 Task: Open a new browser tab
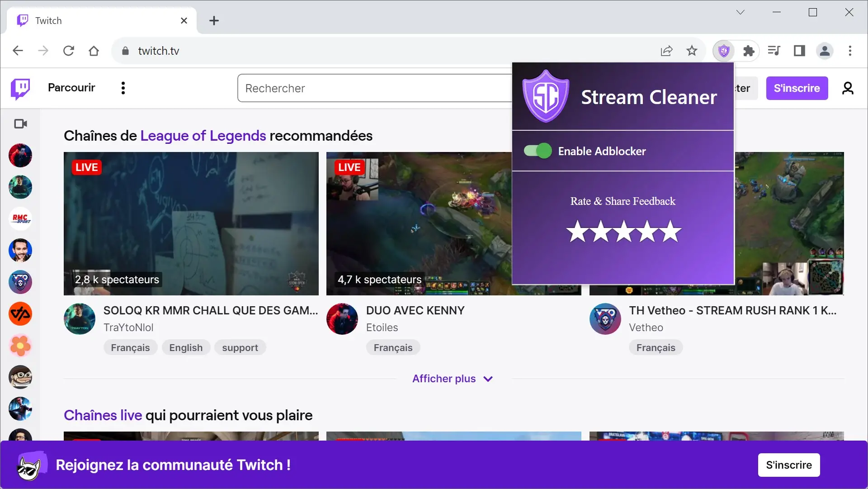click(x=214, y=21)
